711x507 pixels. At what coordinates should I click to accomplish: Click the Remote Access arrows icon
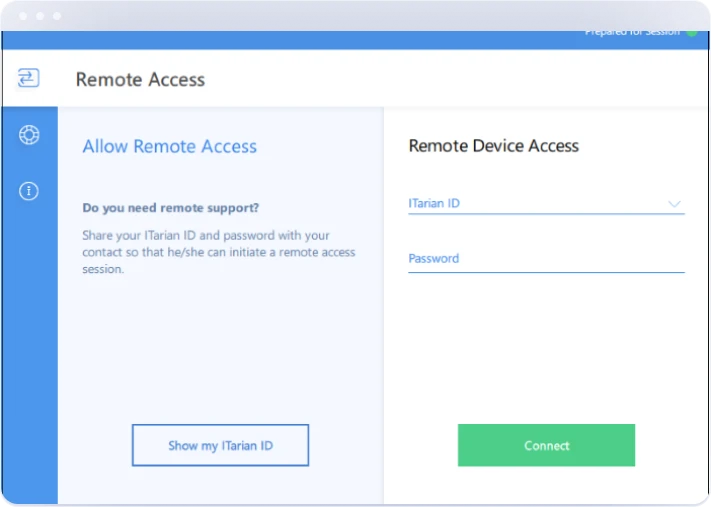[29, 79]
